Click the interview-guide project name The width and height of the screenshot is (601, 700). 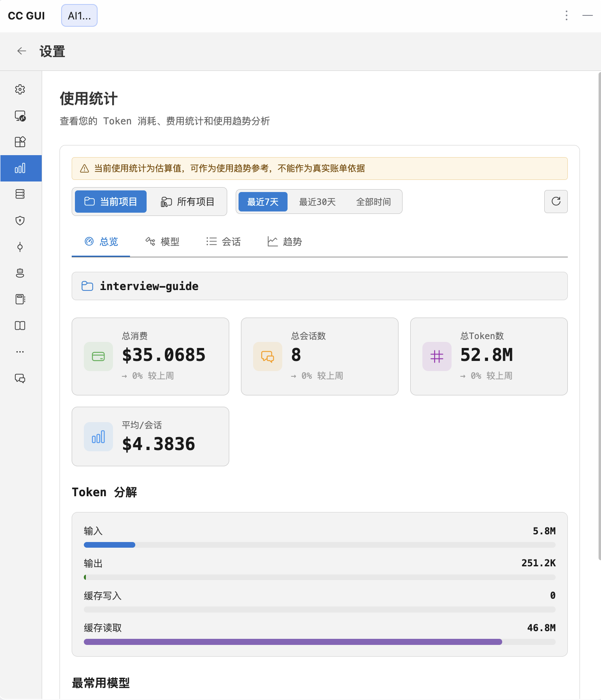pos(149,286)
